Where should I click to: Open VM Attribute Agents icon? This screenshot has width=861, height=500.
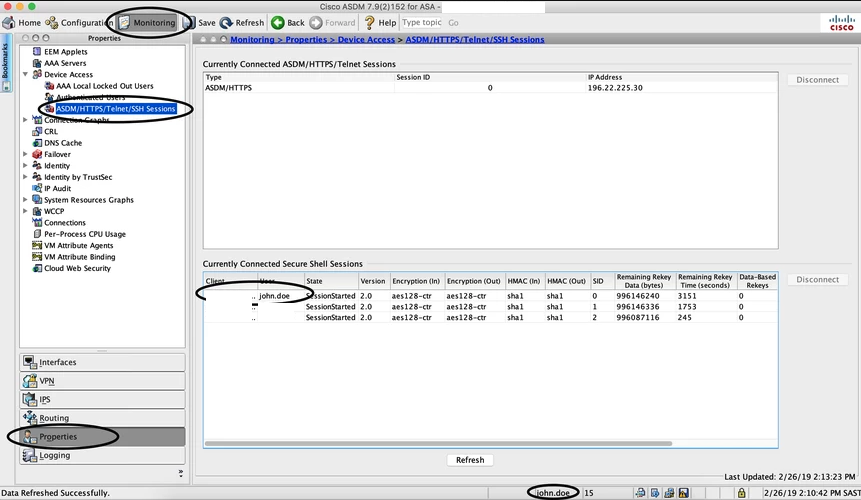pos(37,245)
